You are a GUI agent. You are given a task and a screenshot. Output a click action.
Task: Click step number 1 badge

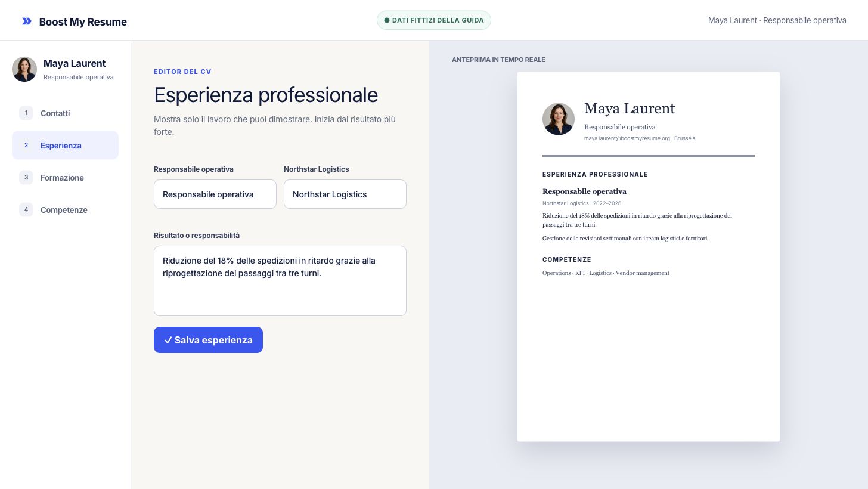coord(26,113)
